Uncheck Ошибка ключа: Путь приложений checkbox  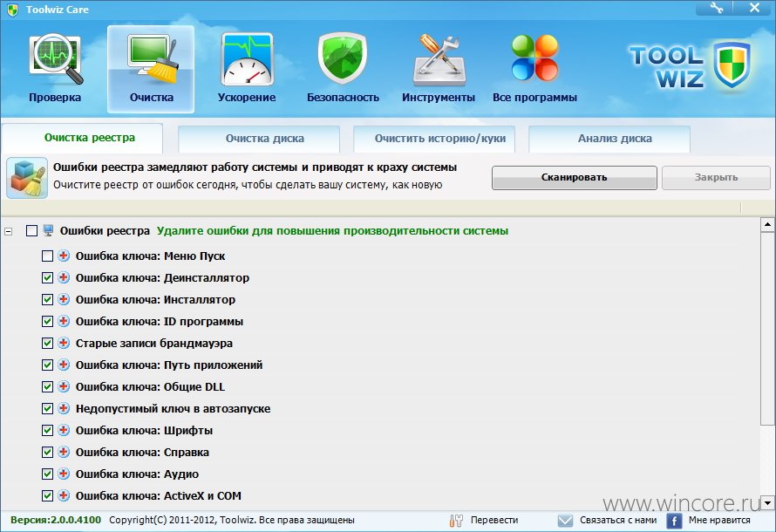coord(47,365)
